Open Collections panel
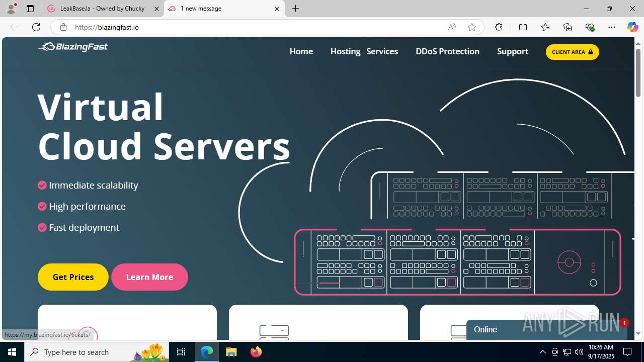The width and height of the screenshot is (644, 362). (568, 27)
